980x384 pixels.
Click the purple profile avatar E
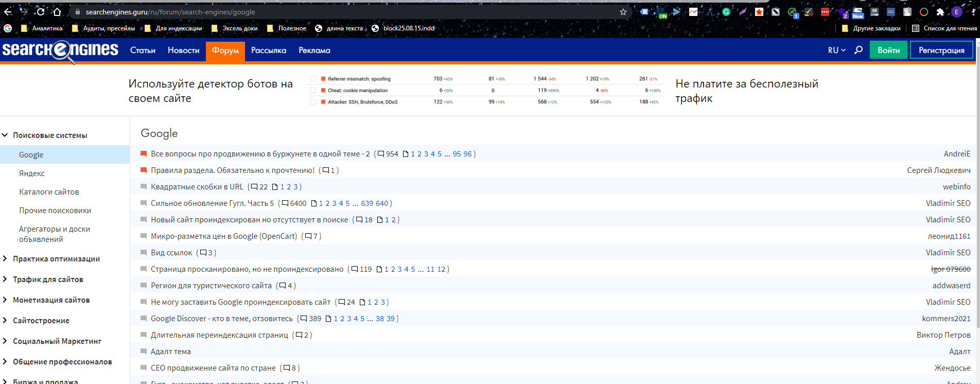point(957,12)
